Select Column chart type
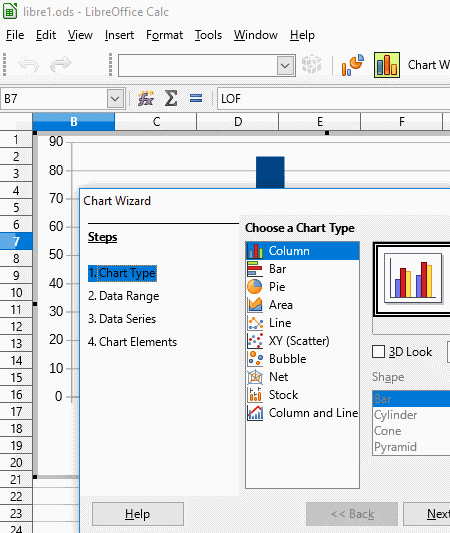Screen dimensions: 450x533 tap(302, 251)
